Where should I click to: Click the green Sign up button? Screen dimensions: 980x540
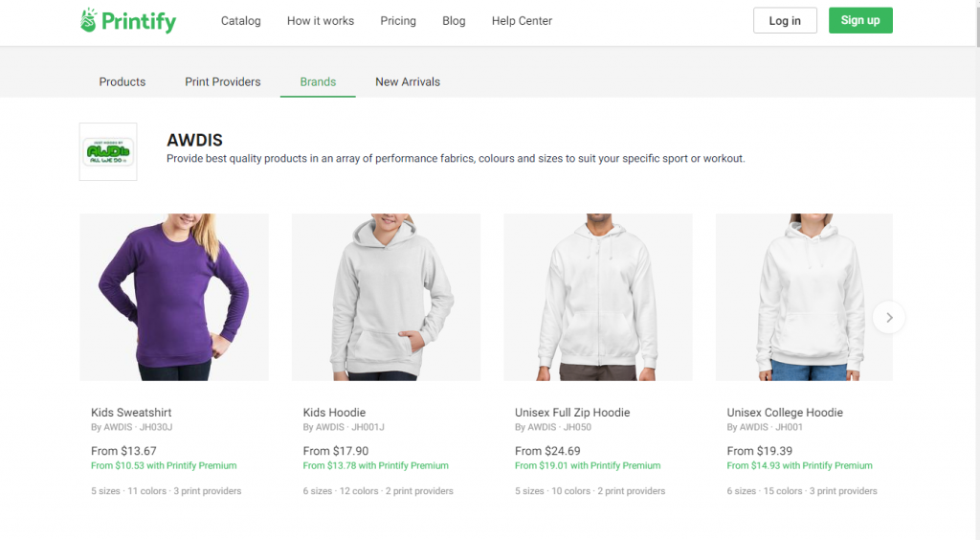click(x=860, y=21)
